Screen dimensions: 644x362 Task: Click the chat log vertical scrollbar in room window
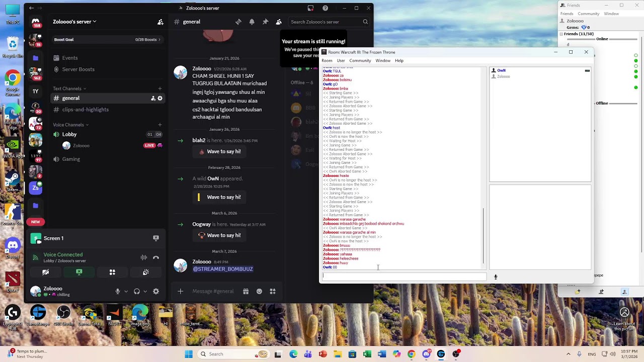pos(484,236)
